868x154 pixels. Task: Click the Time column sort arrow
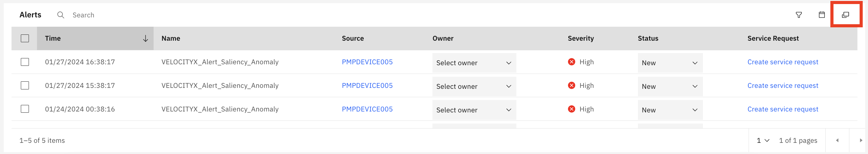pos(145,38)
